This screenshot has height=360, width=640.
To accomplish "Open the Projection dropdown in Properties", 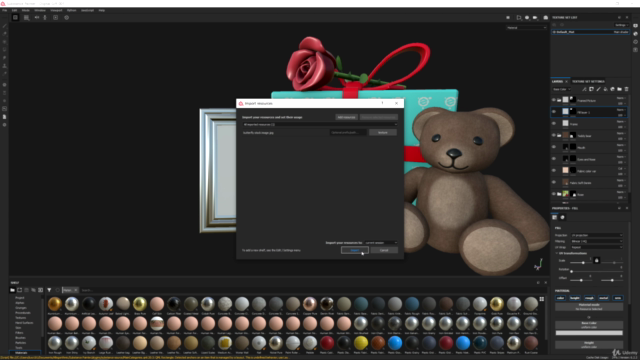I will pos(596,236).
